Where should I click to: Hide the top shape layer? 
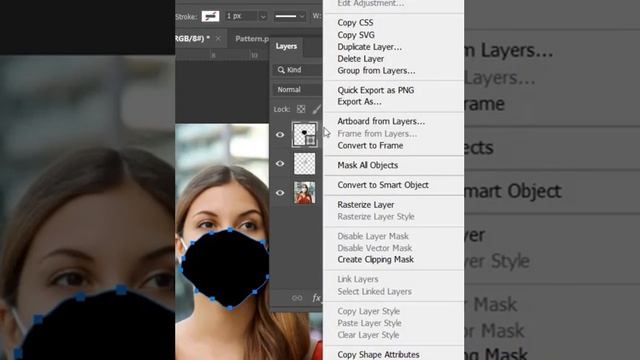(x=280, y=135)
